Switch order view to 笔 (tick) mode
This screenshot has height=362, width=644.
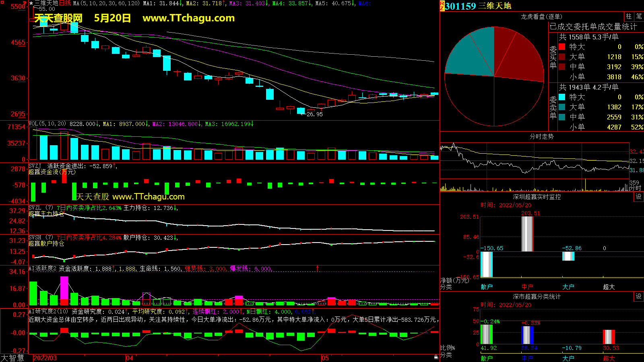pyautogui.click(x=639, y=16)
